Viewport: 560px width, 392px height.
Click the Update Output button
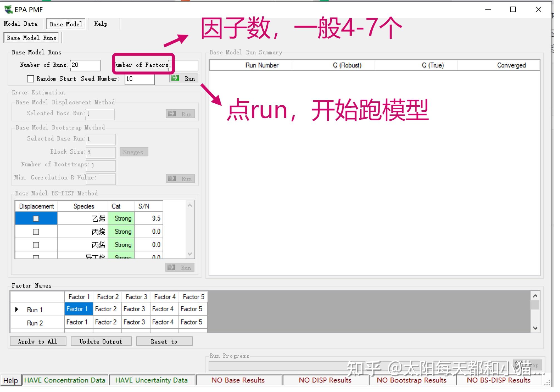pos(101,341)
